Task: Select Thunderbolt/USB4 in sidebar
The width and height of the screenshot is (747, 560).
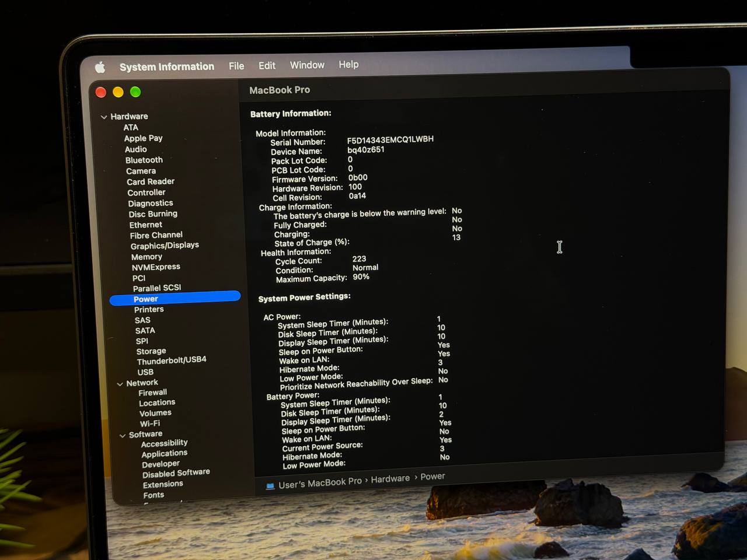Action: pyautogui.click(x=172, y=360)
